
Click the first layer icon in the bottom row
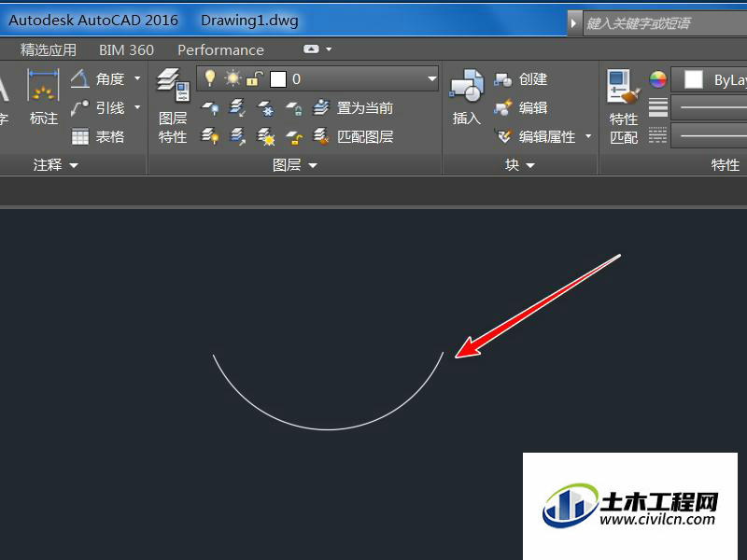click(x=209, y=137)
